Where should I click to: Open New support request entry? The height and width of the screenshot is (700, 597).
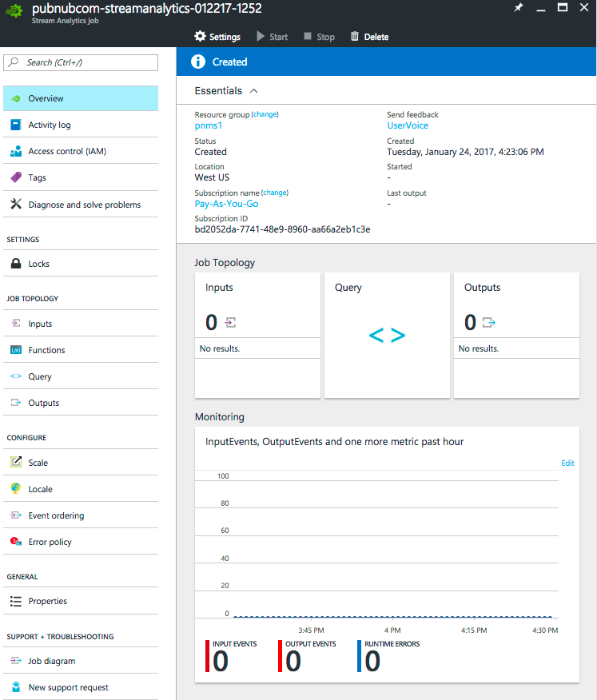[x=81, y=687]
